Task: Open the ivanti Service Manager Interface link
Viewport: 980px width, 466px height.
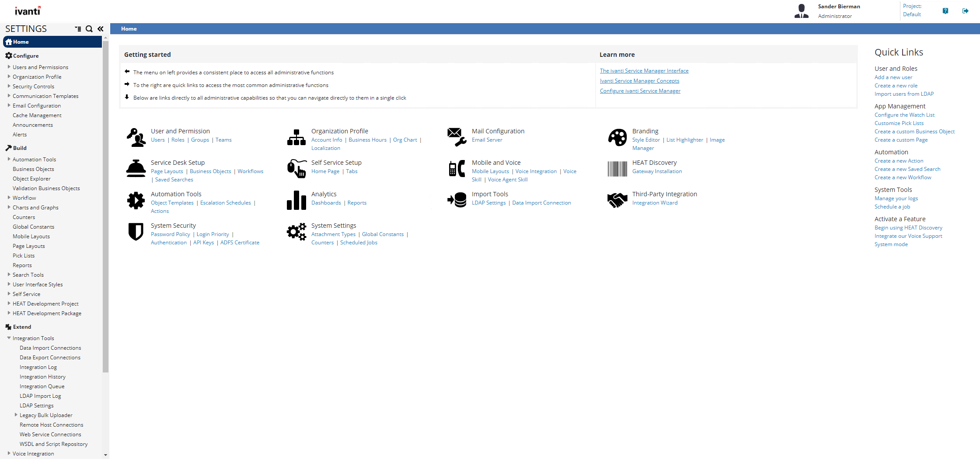Action: tap(644, 71)
